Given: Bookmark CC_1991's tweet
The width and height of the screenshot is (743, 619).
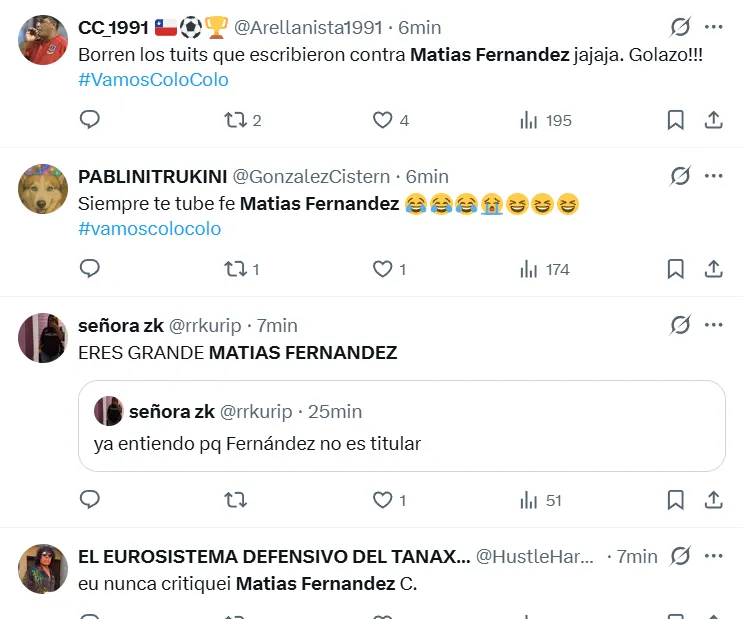Looking at the screenshot, I should 676,120.
